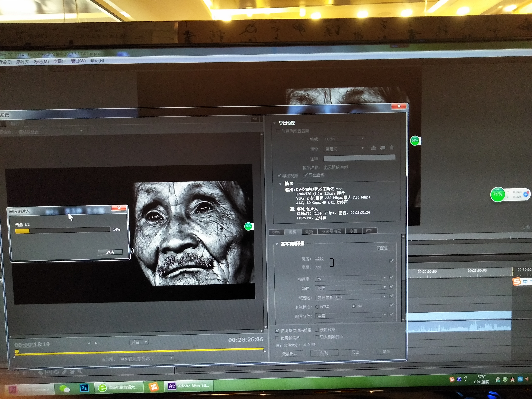
Task: Open Photoshop from the taskbar
Action: click(84, 388)
